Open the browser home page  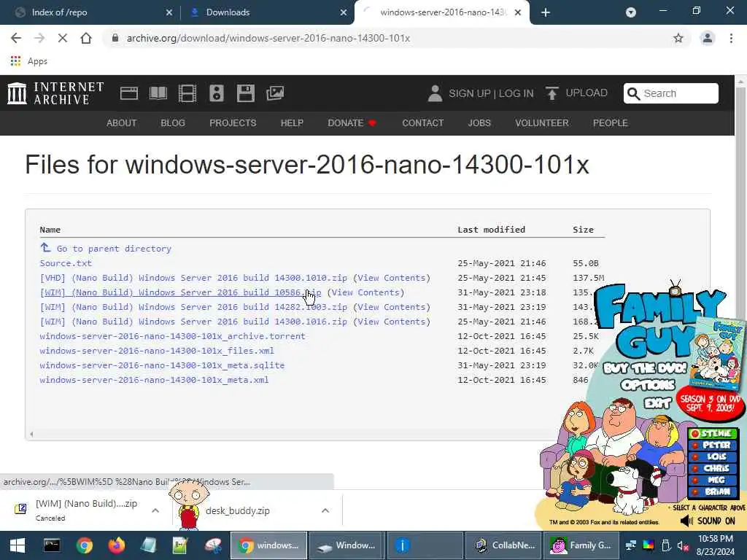[x=86, y=38]
